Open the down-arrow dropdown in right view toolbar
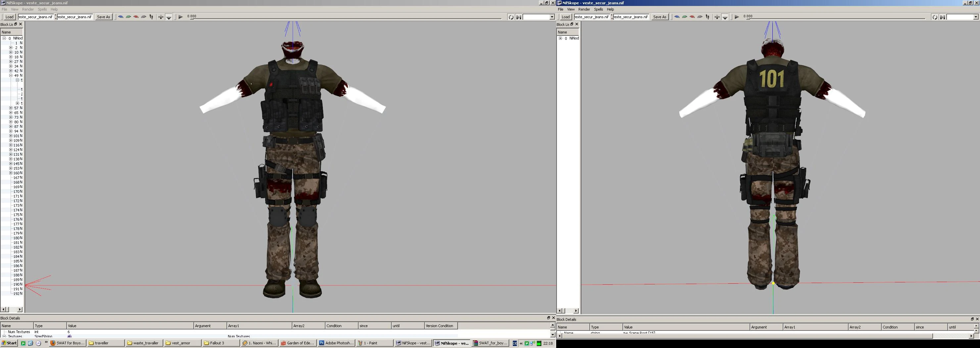This screenshot has width=980, height=348. [x=725, y=17]
